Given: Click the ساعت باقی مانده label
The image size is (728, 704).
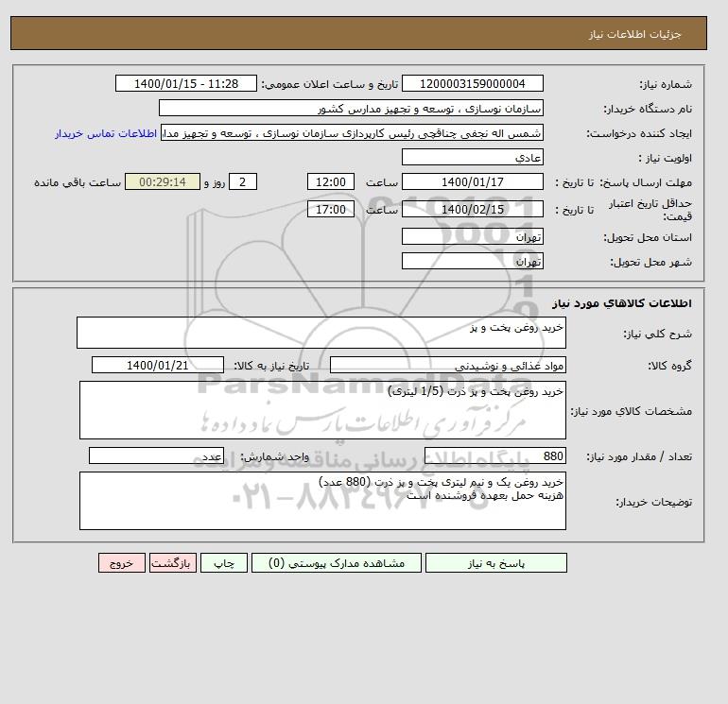Looking at the screenshot, I should [78, 182].
